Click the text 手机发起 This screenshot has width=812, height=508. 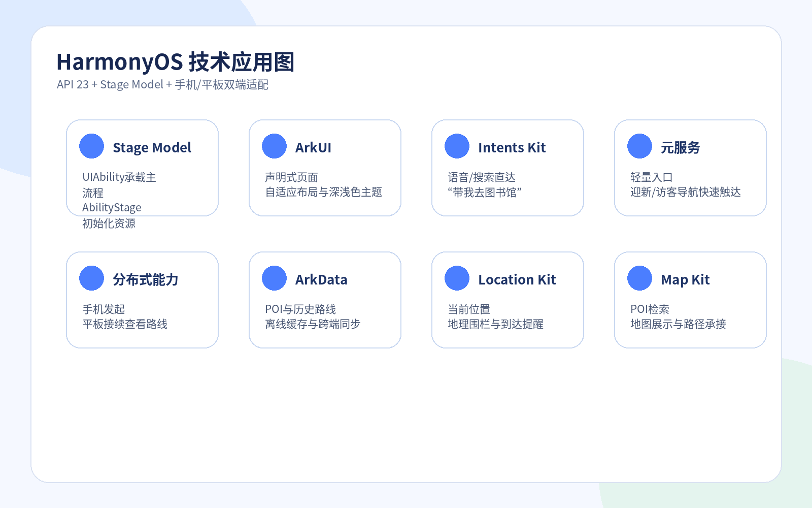coord(104,309)
